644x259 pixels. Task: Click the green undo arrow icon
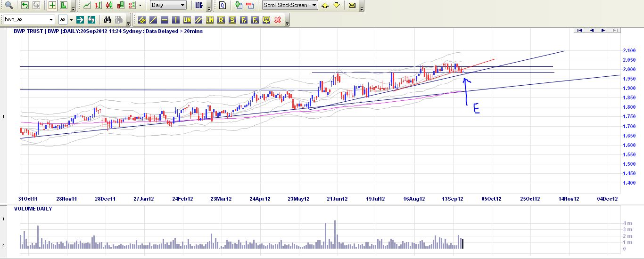coord(25,6)
